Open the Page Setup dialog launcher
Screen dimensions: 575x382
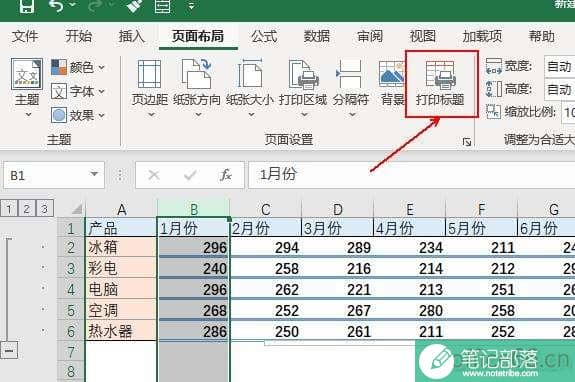[x=466, y=142]
